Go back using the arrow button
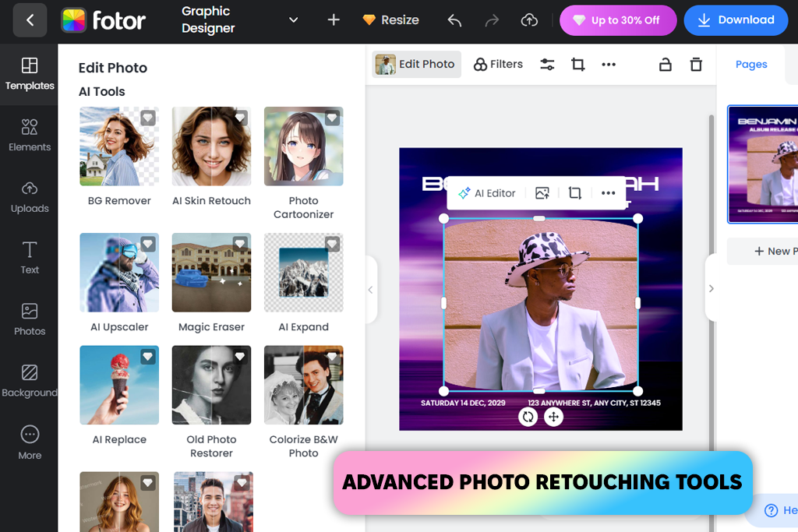Image resolution: width=798 pixels, height=532 pixels. click(x=30, y=20)
